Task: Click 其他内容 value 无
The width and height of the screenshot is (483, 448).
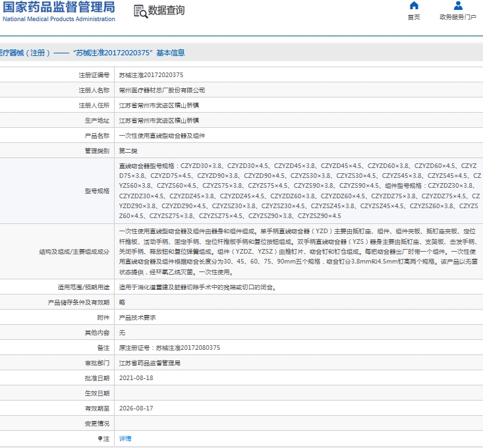Action: (x=122, y=333)
